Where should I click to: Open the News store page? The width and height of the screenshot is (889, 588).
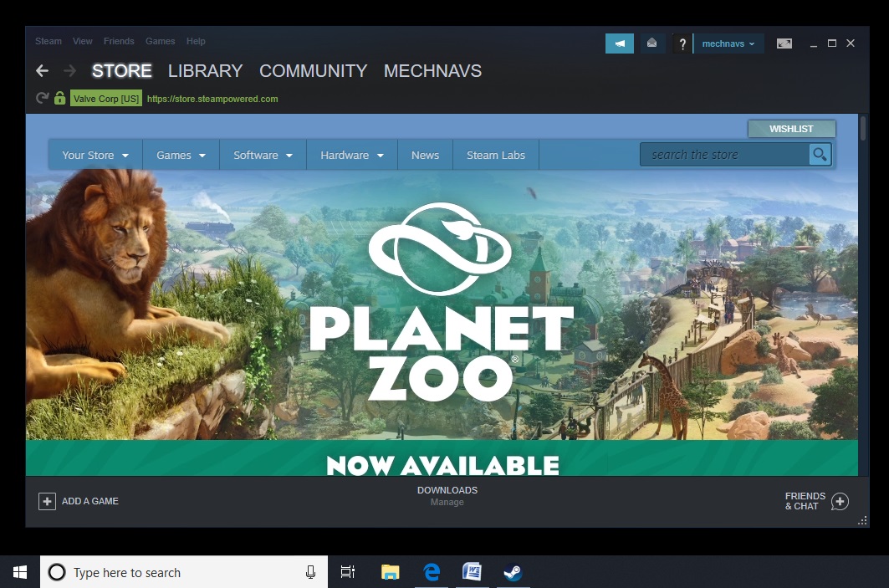pyautogui.click(x=425, y=155)
